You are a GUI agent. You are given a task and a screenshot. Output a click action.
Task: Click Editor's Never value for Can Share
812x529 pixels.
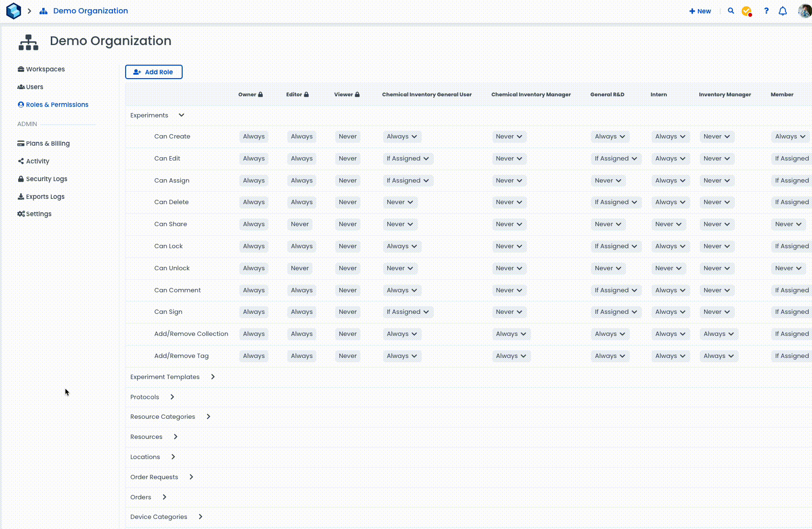(x=300, y=224)
